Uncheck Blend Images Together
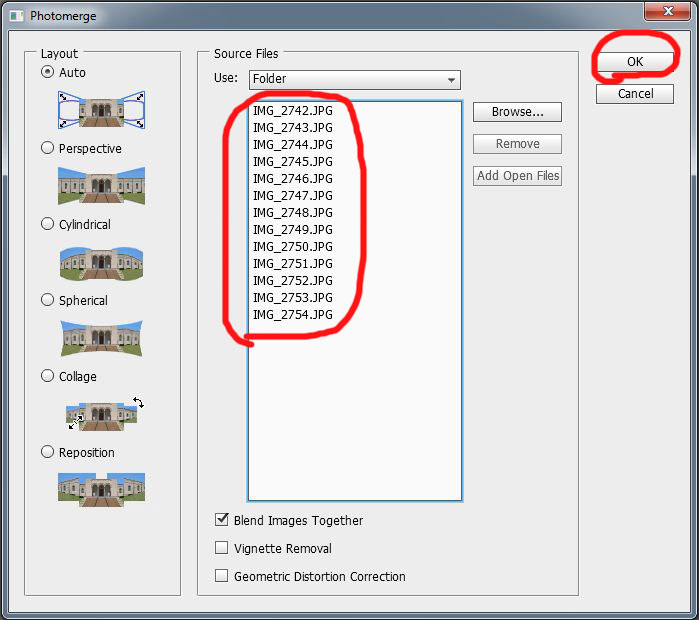 222,519
